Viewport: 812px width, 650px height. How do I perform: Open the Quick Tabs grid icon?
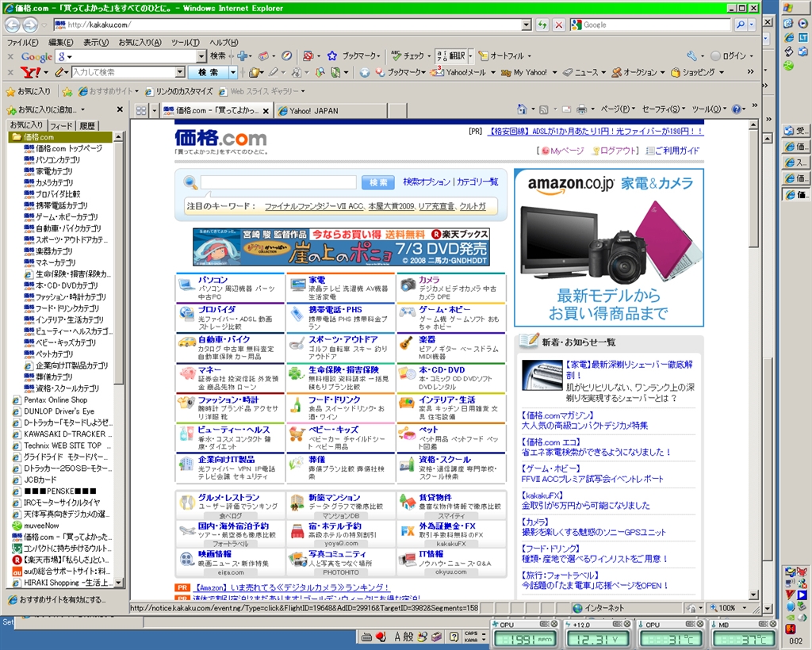(x=141, y=110)
